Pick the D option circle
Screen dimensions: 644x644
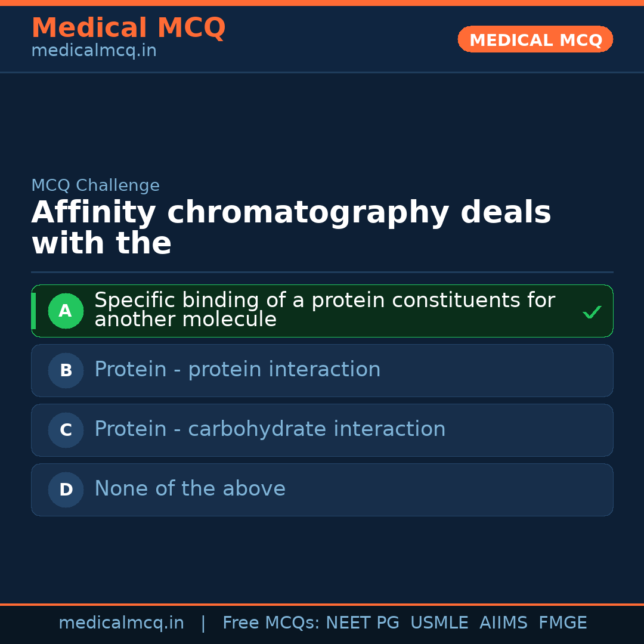pyautogui.click(x=66, y=490)
